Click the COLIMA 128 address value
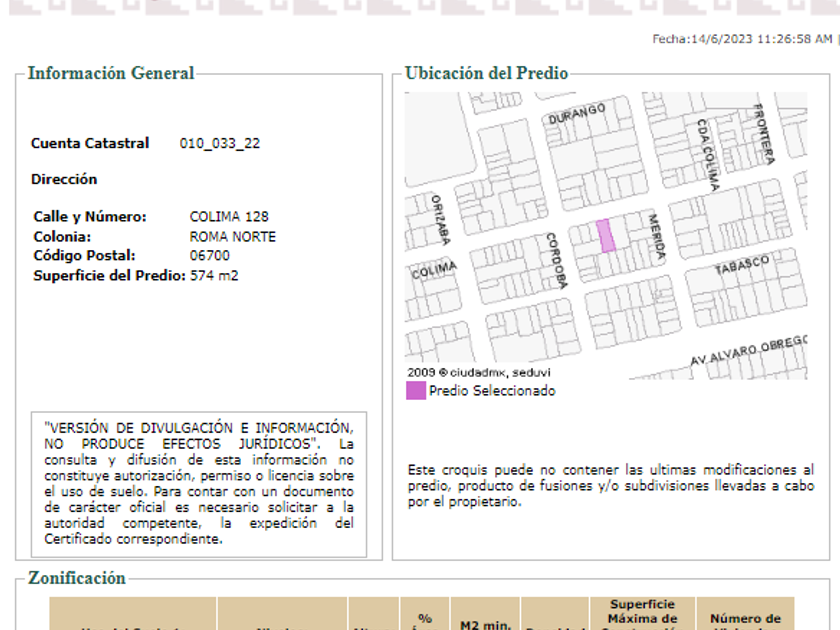 click(x=229, y=217)
